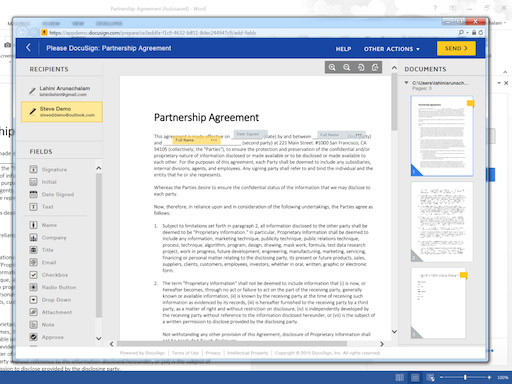Switch Word to Print Layout view
Screen dimensions: 512x384
coord(415,377)
